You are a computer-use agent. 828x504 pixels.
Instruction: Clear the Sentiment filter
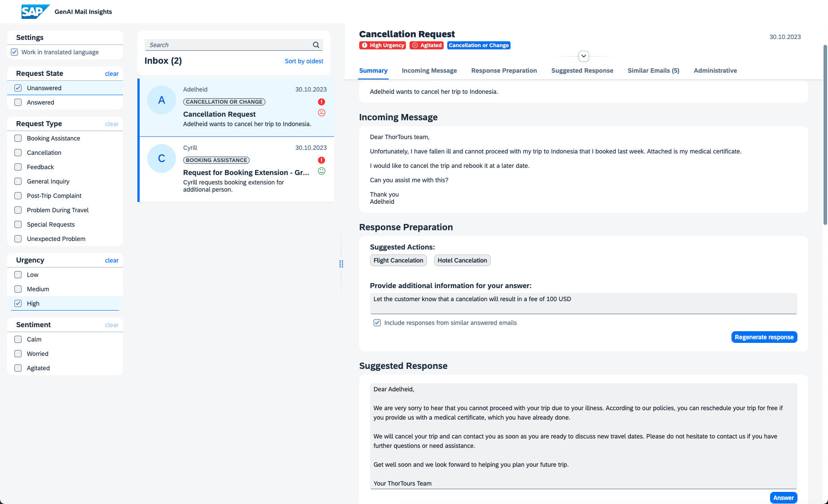[112, 325]
